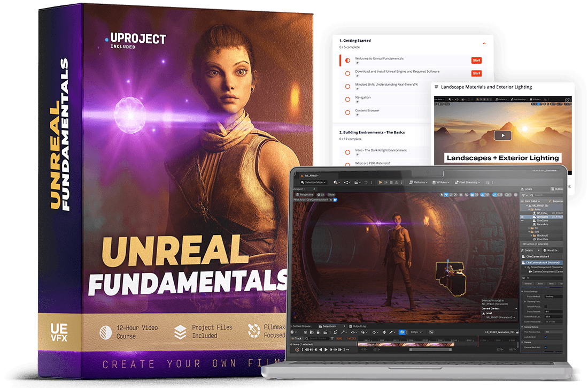Screen dimensions: 588x388
Task: Open the Selection Mode dropdown
Action: (313, 182)
